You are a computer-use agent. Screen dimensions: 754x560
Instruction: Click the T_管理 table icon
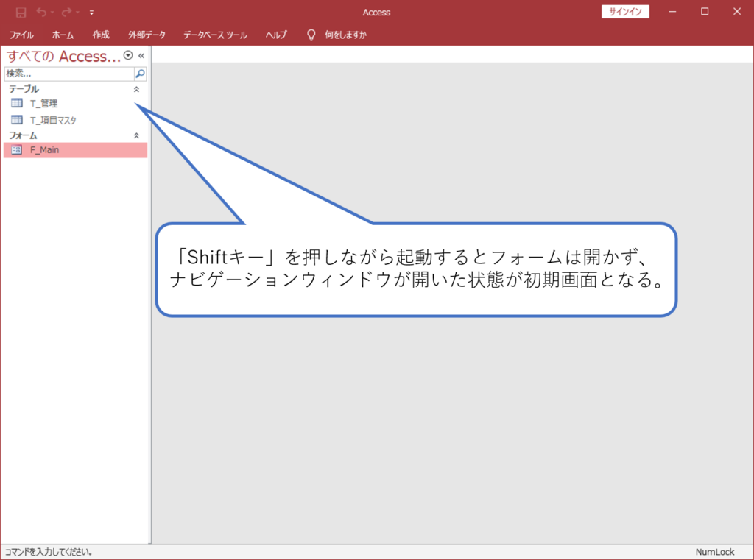(17, 103)
